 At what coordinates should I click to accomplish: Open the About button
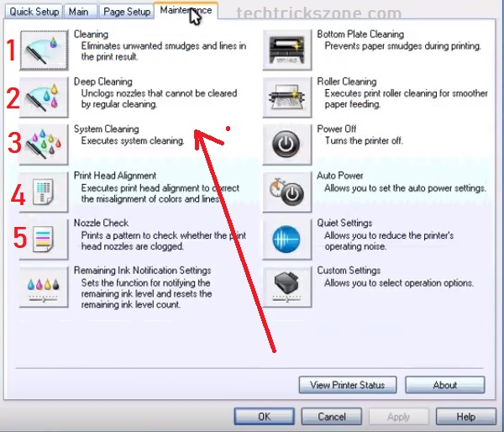(x=445, y=385)
